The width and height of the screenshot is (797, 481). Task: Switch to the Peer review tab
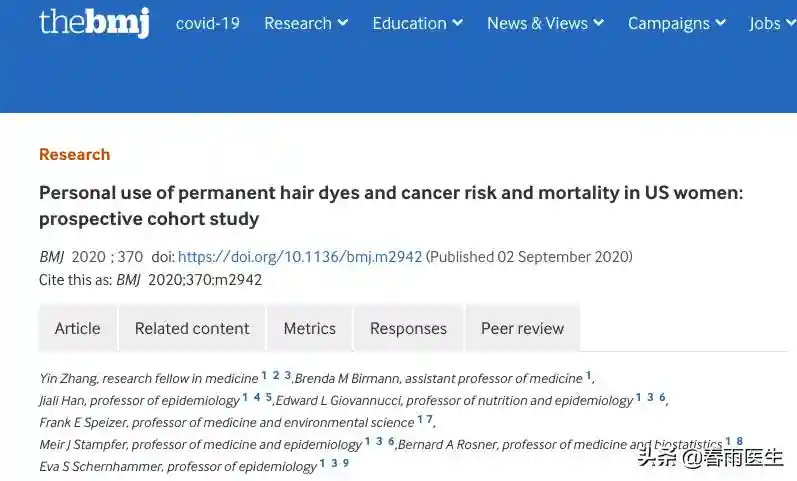[x=522, y=328]
